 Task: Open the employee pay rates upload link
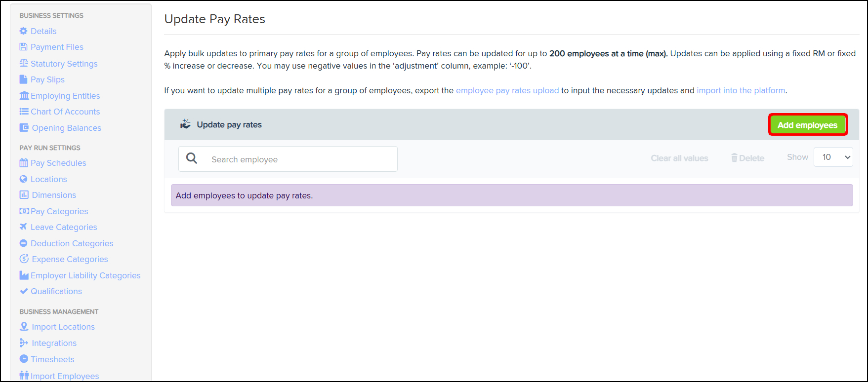[507, 90]
